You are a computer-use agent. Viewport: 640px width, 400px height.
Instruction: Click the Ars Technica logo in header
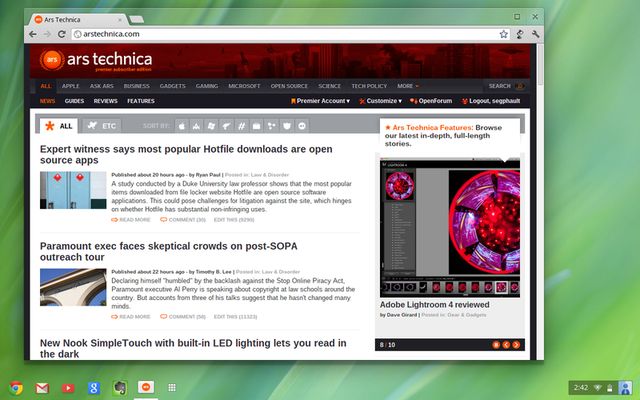(x=96, y=60)
